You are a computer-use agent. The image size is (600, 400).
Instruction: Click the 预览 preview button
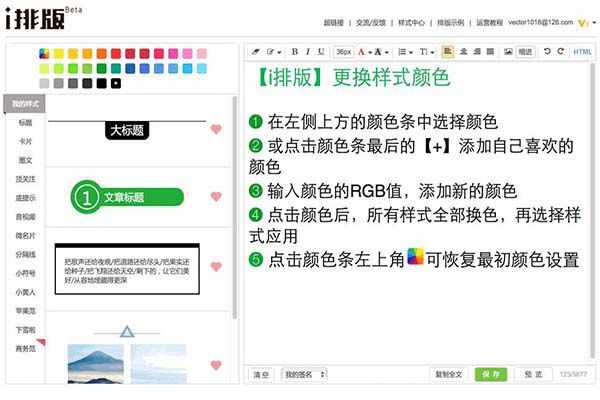click(x=533, y=374)
